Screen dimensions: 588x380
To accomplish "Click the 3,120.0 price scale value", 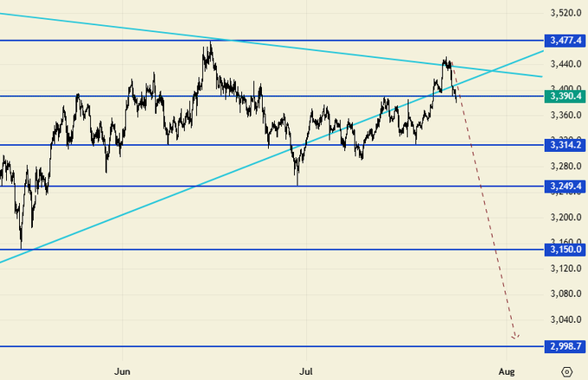I will [x=566, y=269].
